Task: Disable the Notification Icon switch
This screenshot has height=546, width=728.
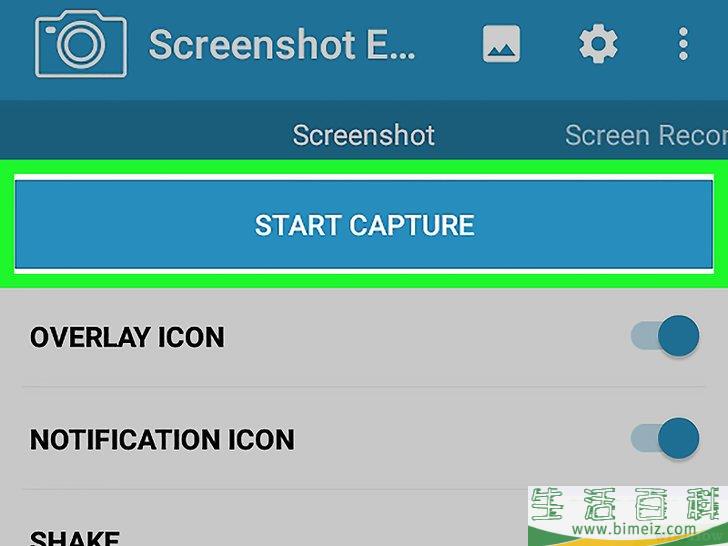Action: pyautogui.click(x=665, y=438)
